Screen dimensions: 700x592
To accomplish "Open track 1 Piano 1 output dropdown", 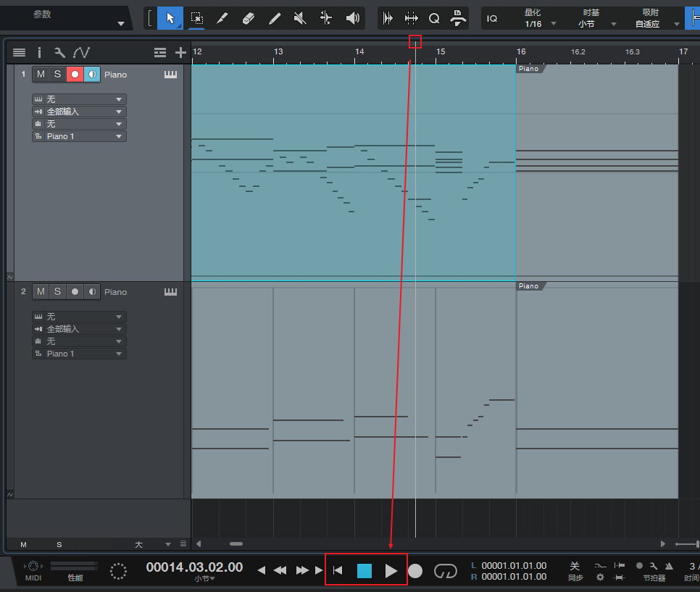I will [79, 136].
